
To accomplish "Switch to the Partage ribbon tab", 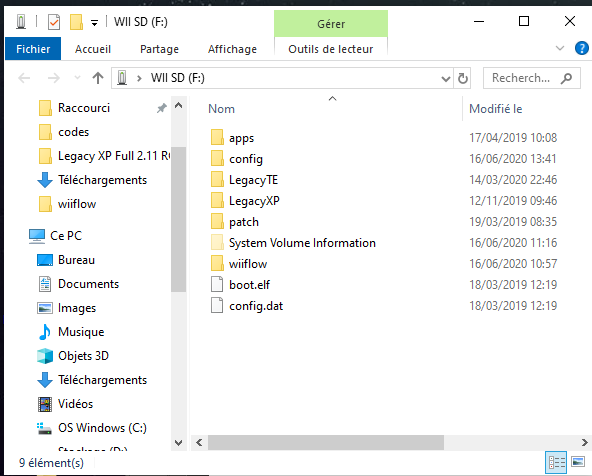I will click(x=159, y=49).
